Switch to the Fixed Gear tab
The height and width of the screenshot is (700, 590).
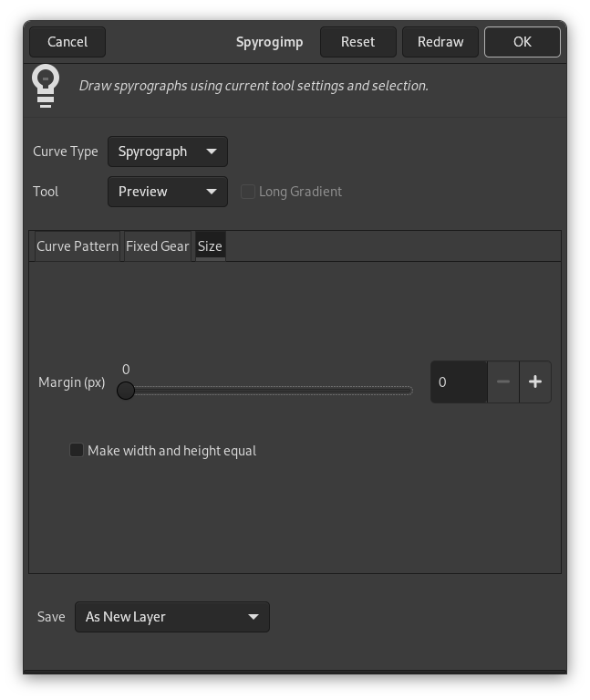158,246
